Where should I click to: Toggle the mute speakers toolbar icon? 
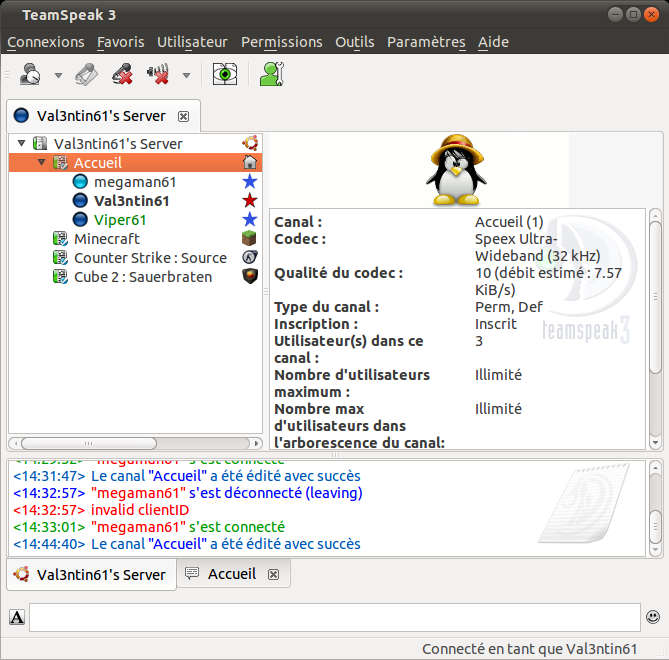(158, 74)
